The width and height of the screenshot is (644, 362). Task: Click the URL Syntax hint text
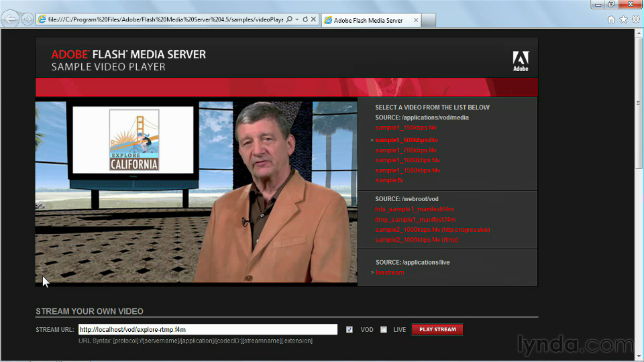point(195,341)
